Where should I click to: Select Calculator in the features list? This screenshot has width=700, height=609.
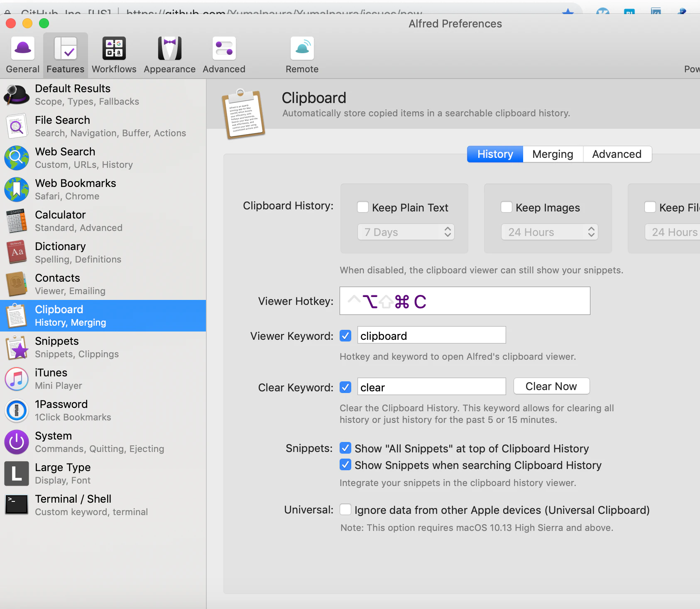click(103, 221)
